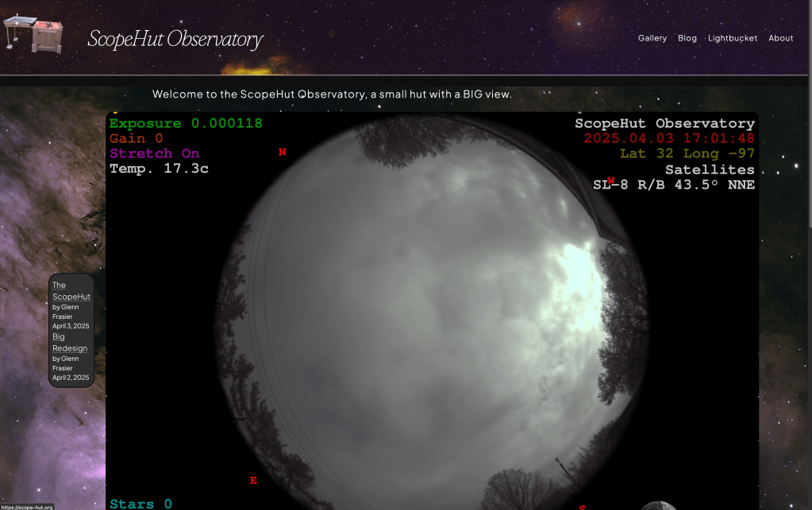Click the "Stars 0" counter text
The width and height of the screenshot is (812, 510).
tap(140, 504)
